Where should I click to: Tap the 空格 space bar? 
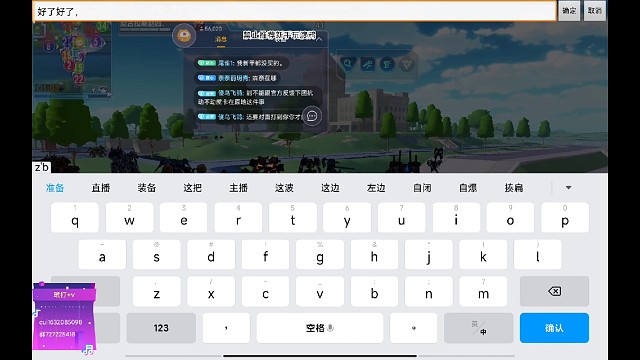(x=320, y=328)
